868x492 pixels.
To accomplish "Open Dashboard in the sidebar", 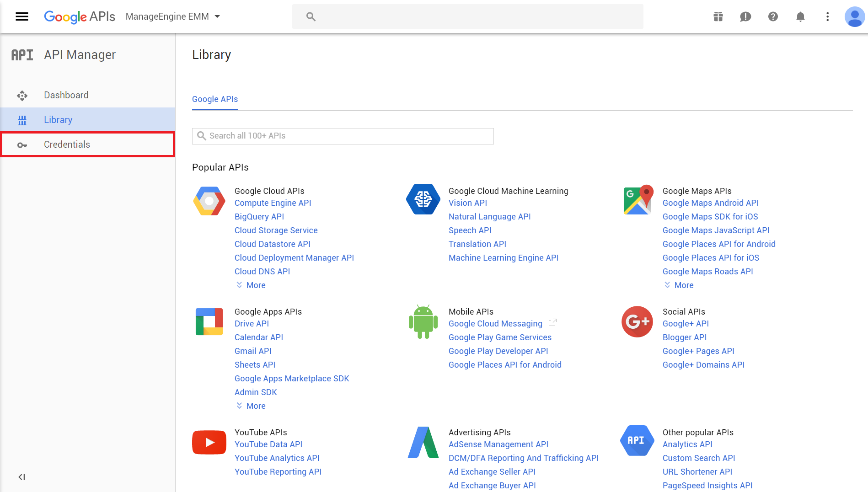I will coord(88,95).
